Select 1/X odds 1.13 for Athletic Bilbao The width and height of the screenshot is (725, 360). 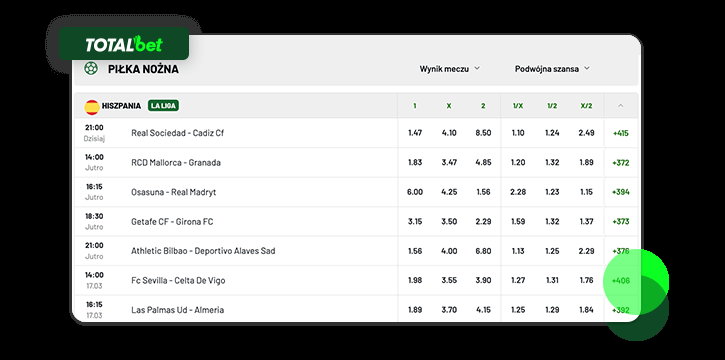tap(518, 251)
